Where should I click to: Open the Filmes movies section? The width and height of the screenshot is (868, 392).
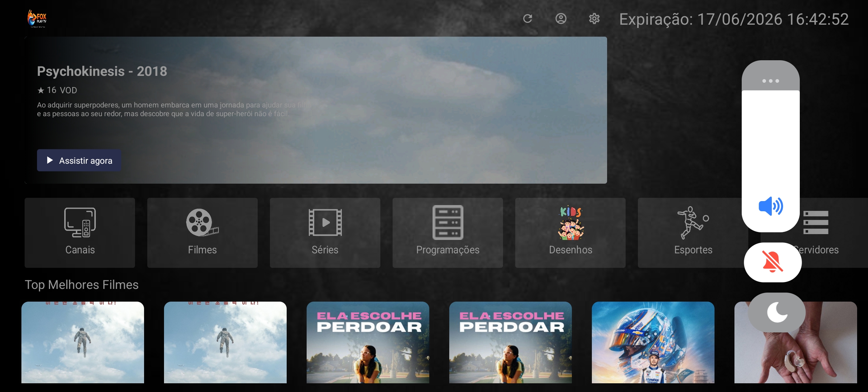click(202, 233)
